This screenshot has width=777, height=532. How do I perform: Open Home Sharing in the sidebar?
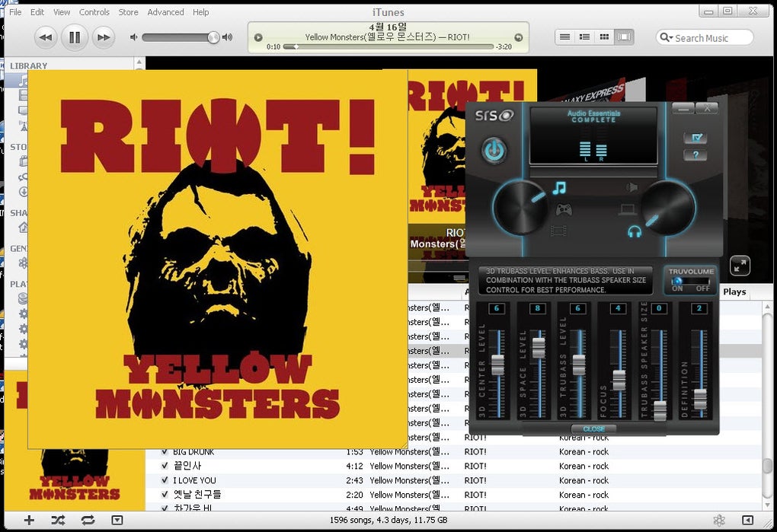tap(23, 228)
